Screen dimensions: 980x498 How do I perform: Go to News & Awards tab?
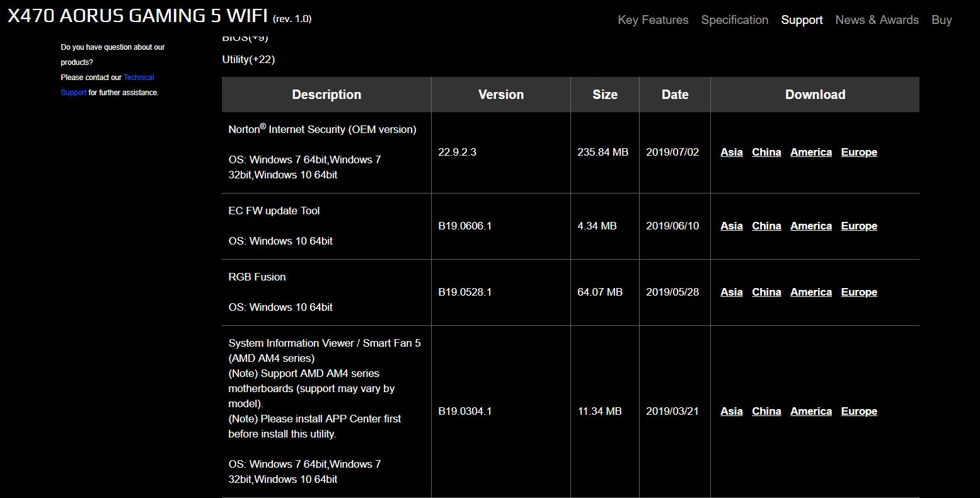point(877,20)
